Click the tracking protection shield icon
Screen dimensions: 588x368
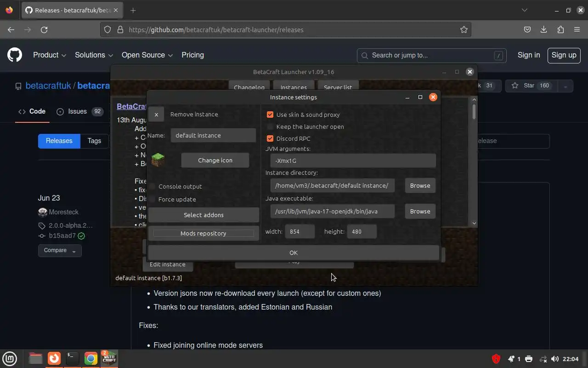pos(107,29)
